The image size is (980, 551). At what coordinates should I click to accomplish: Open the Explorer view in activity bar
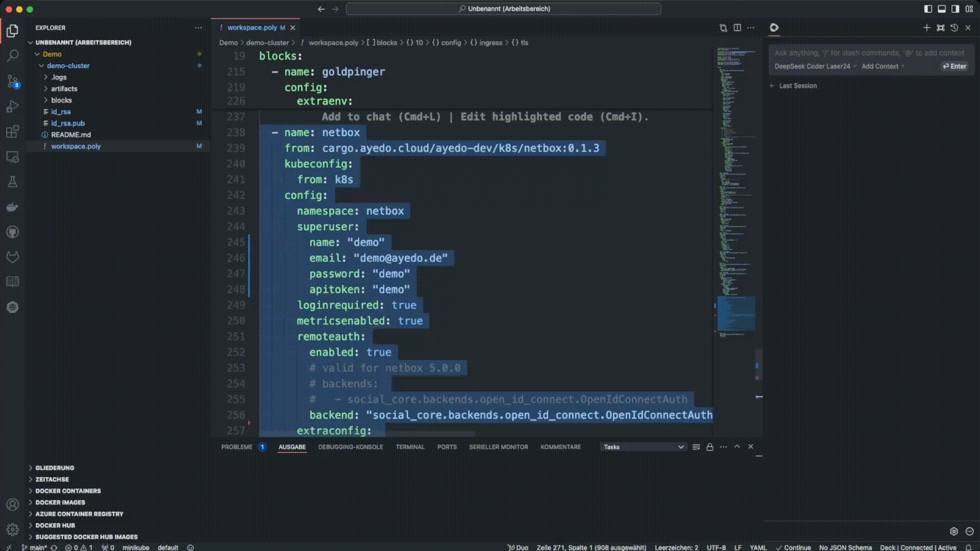click(13, 31)
